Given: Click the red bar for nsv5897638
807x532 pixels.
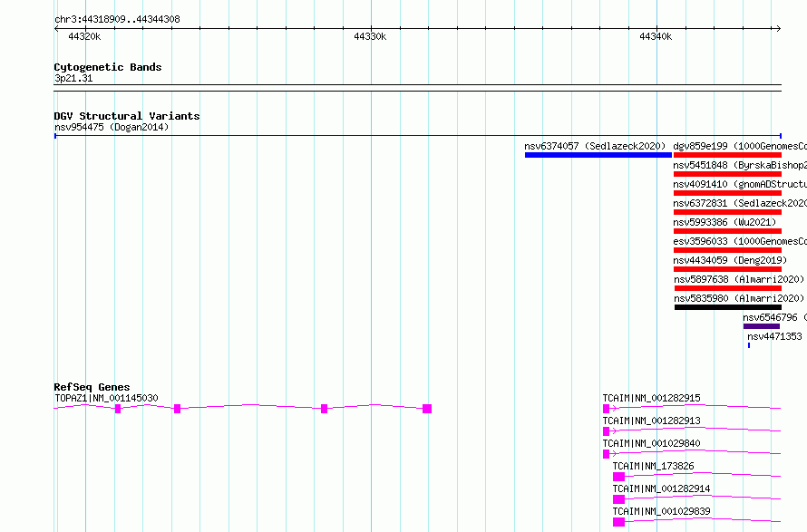Looking at the screenshot, I should click(728, 288).
